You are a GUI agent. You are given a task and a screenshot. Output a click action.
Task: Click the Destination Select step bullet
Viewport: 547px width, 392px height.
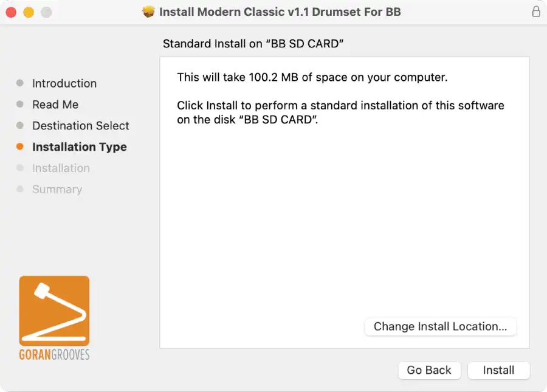point(20,125)
